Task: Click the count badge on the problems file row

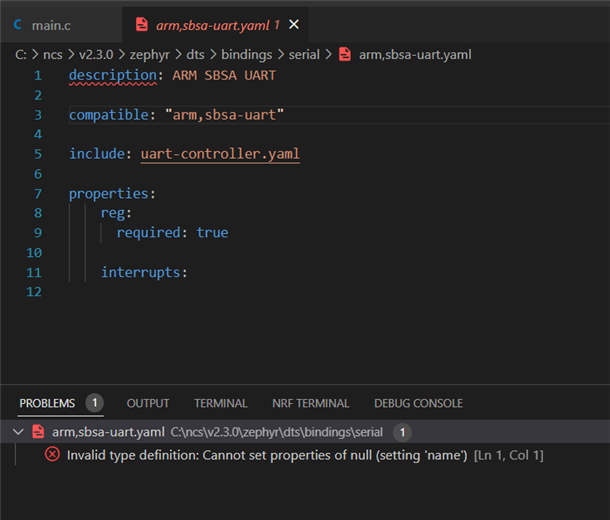Action: coord(402,432)
